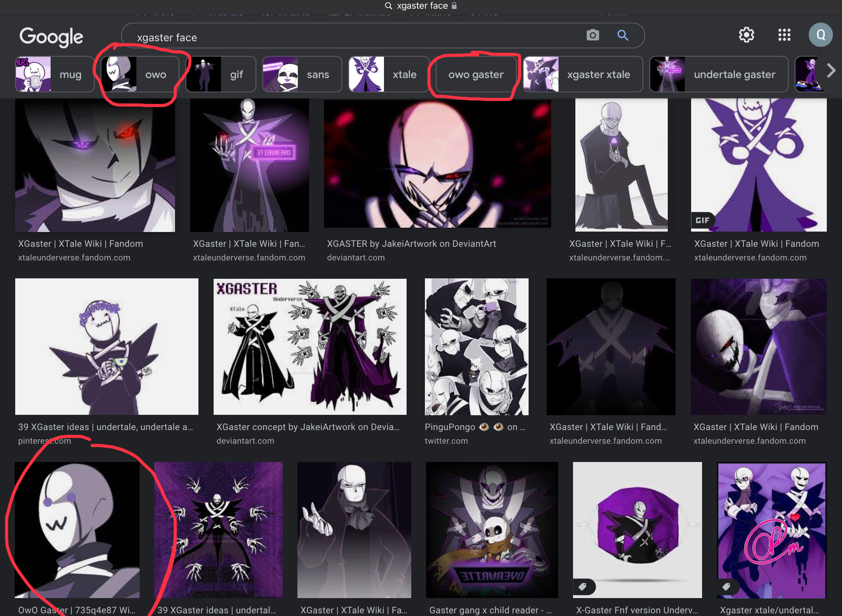Click product tag icon on Xgaster xtale image
842x616 pixels.
(727, 587)
